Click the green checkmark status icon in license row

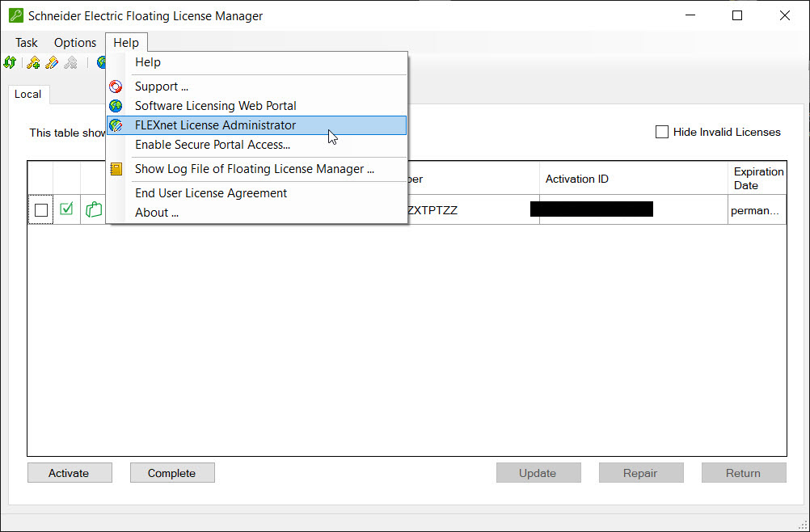click(66, 209)
